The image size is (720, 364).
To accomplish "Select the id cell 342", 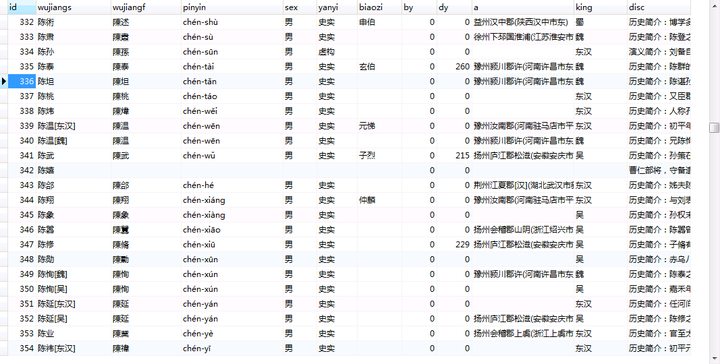I will [x=22, y=170].
